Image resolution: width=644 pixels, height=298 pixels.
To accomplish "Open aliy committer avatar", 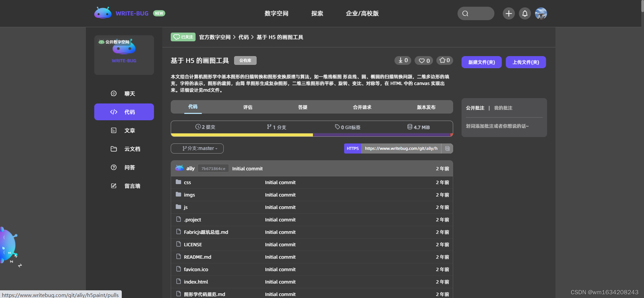I will point(179,168).
